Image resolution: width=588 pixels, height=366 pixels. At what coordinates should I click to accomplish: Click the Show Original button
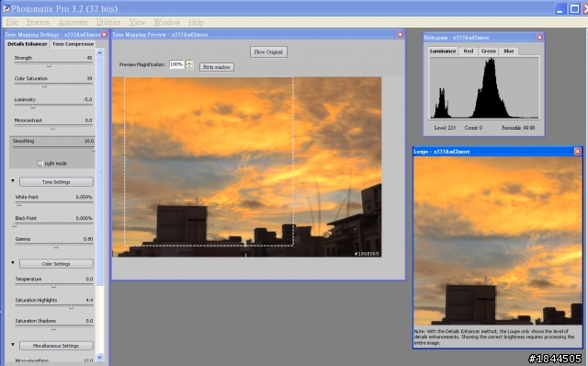[268, 51]
